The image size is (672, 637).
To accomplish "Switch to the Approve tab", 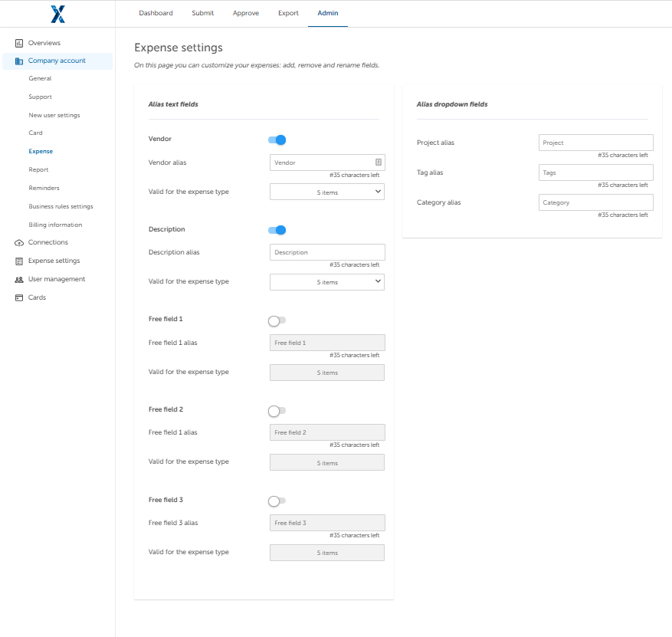I will (x=246, y=13).
